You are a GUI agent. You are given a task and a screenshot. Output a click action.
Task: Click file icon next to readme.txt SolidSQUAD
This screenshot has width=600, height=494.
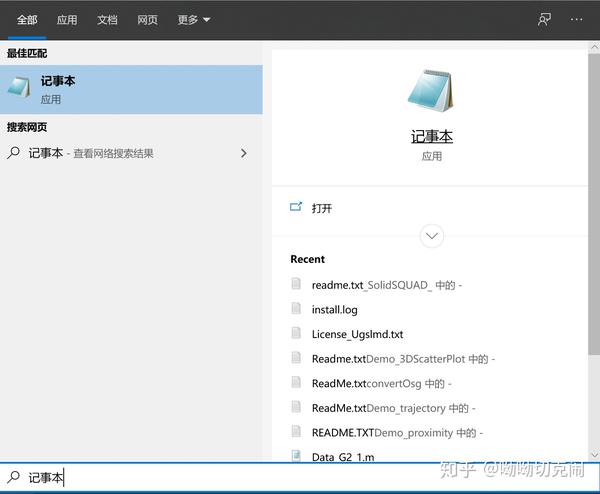point(296,284)
